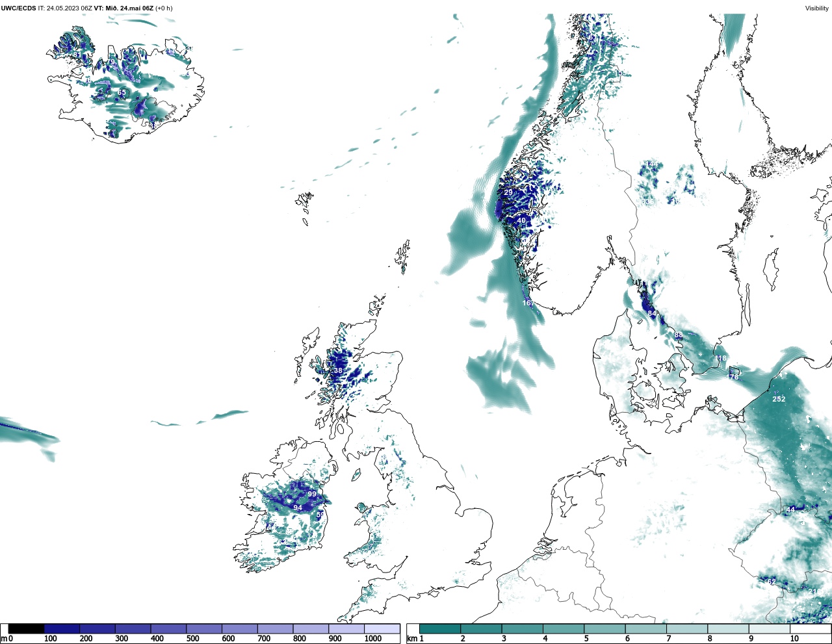Select the 200–300 m legend color
The width and height of the screenshot is (832, 644).
click(x=97, y=628)
